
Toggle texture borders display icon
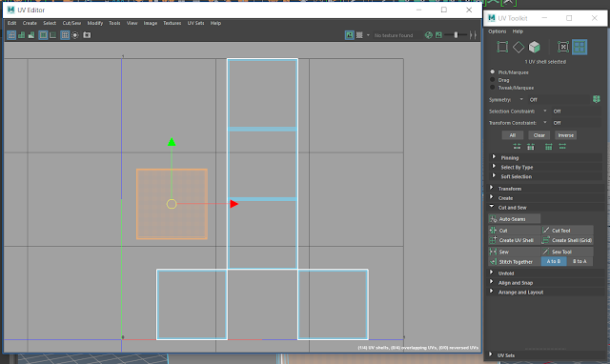click(x=43, y=35)
